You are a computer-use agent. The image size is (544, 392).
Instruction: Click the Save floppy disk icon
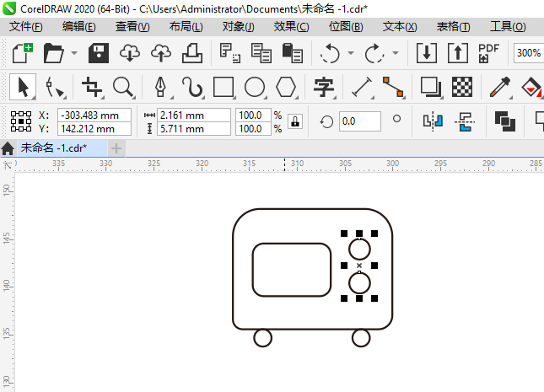click(x=98, y=53)
